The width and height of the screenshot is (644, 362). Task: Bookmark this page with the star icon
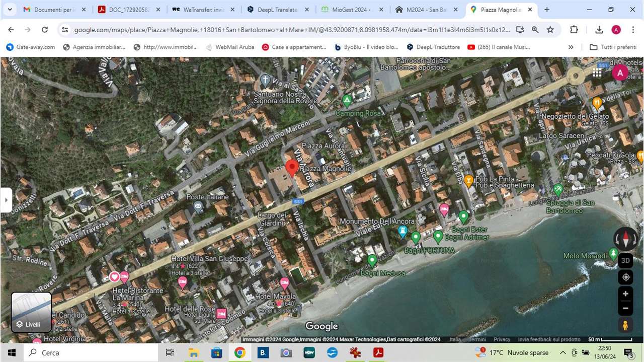(550, 30)
